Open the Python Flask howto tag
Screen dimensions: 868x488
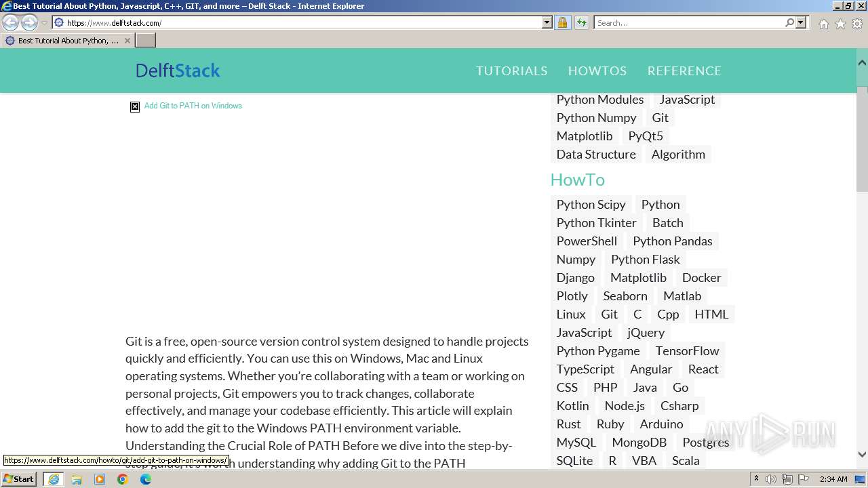coord(646,259)
